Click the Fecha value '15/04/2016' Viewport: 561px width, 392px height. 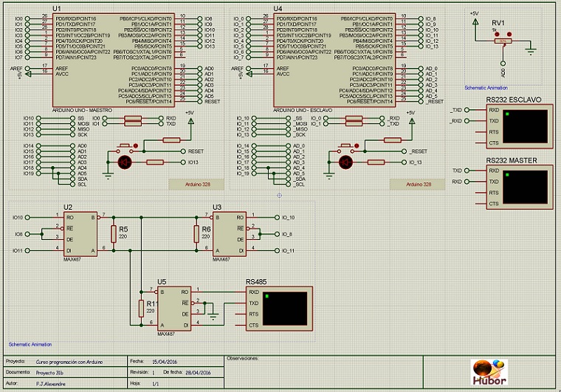[x=165, y=362]
